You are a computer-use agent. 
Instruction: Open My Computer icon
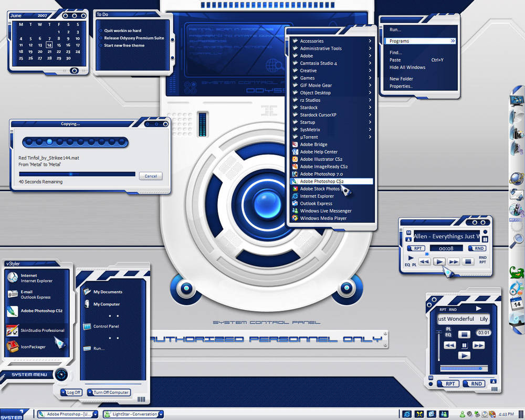coord(87,304)
